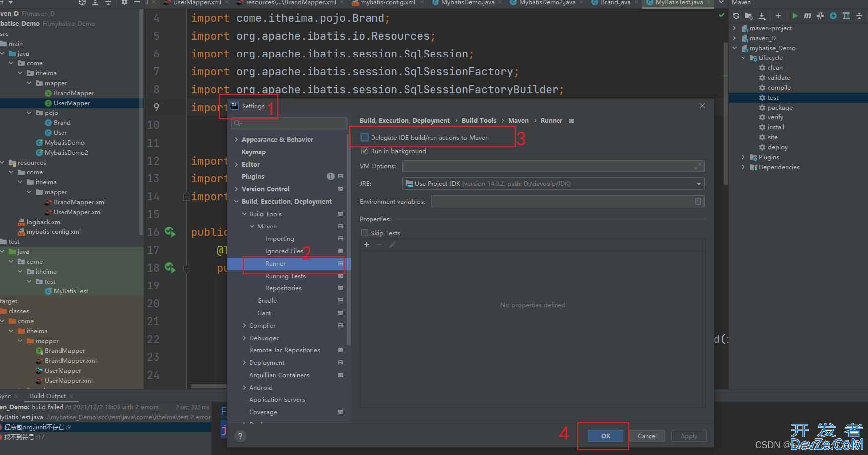Screen dimensions: 868x455
Task: Click Reload All Maven Projects icon
Action: (x=736, y=16)
